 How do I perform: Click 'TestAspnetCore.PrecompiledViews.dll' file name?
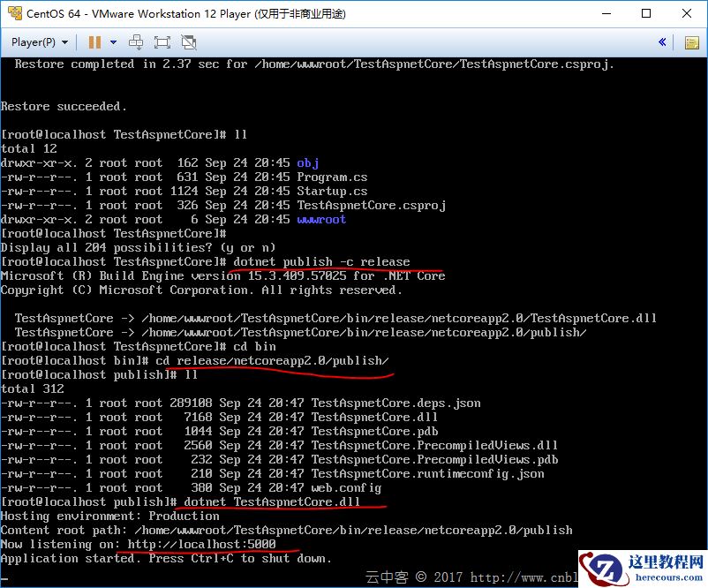click(x=434, y=445)
